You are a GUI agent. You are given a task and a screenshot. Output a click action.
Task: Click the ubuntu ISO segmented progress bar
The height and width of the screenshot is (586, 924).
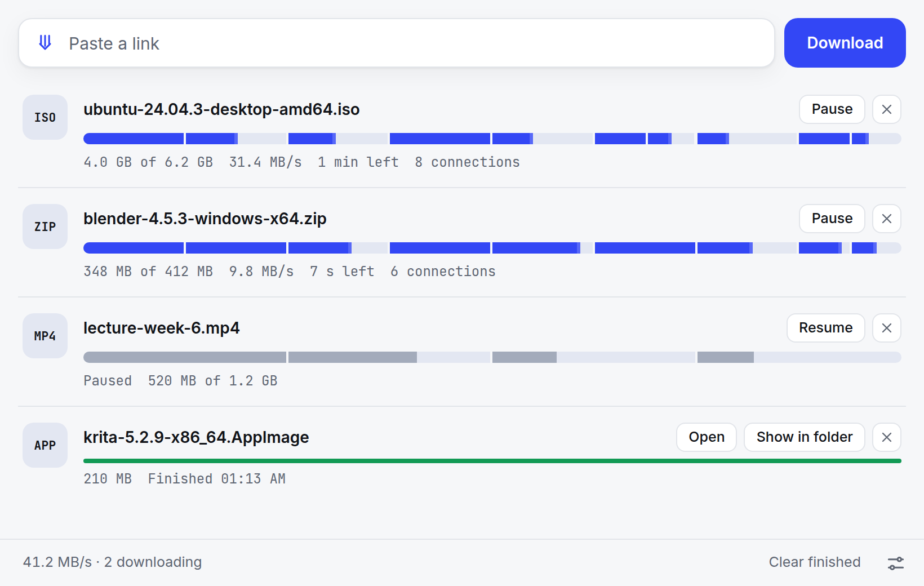tap(492, 139)
